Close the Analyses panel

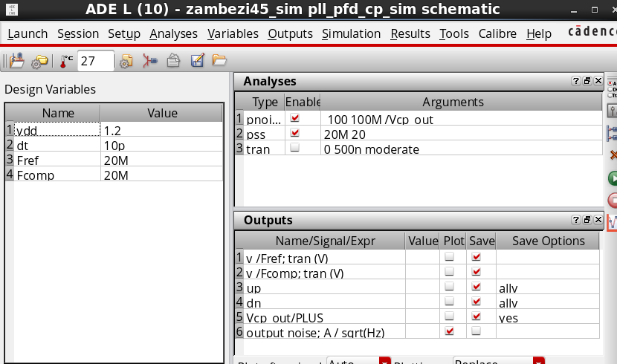coord(598,81)
